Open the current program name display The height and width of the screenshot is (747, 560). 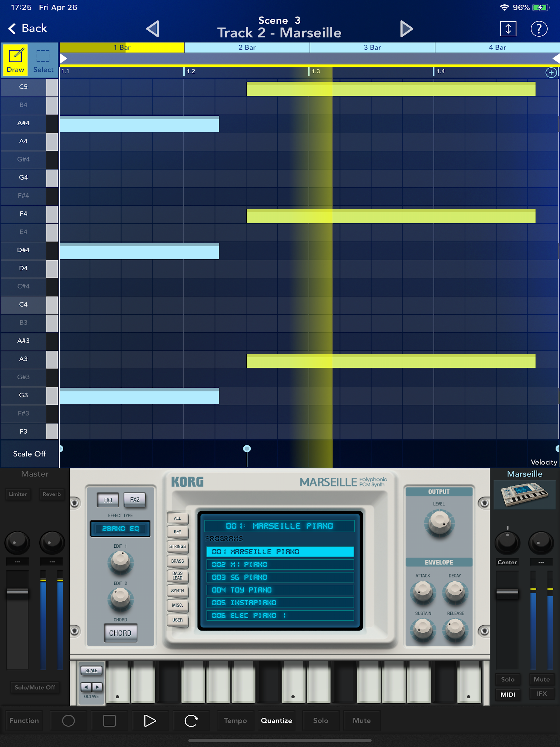(x=279, y=526)
